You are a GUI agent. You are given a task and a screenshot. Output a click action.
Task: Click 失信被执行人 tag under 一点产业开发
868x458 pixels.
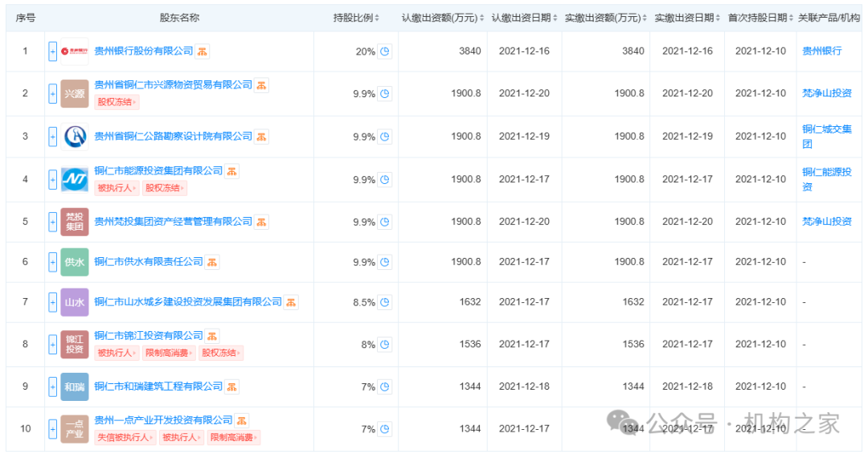coord(125,438)
